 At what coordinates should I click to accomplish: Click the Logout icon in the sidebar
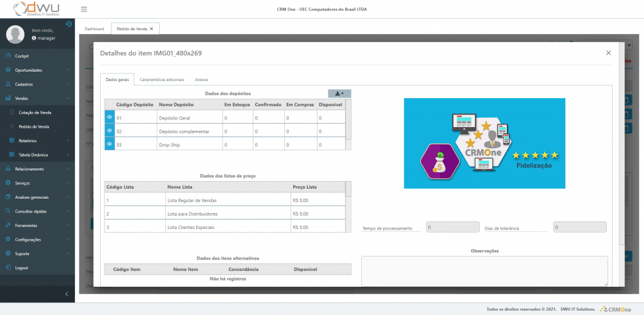point(8,267)
